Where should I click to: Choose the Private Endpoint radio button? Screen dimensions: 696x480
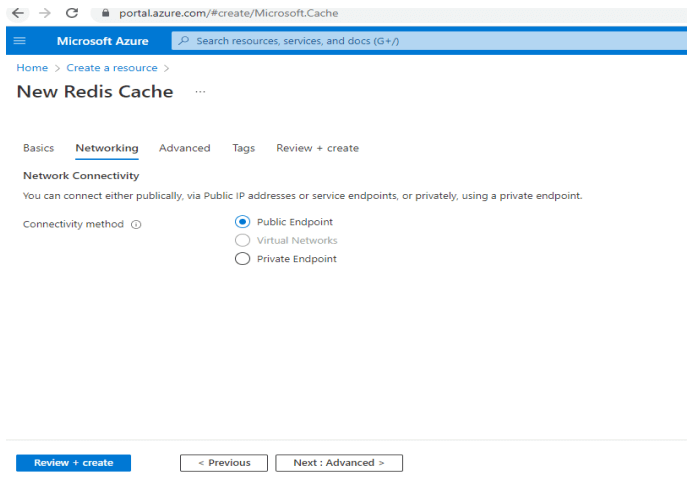pos(242,259)
